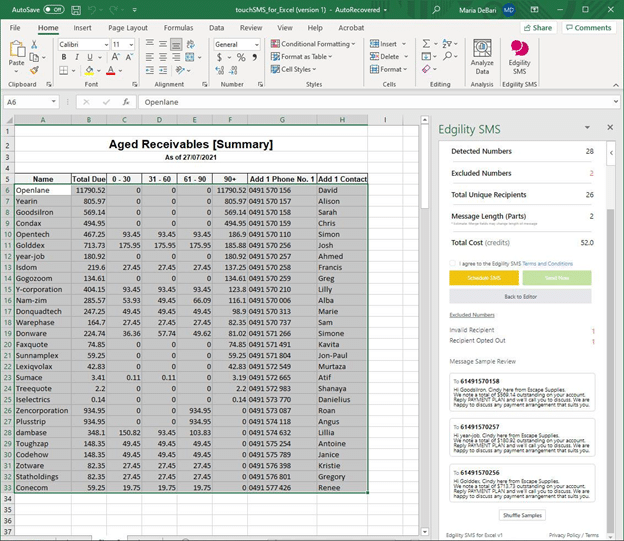Check the agree to Terms checkbox

click(453, 262)
